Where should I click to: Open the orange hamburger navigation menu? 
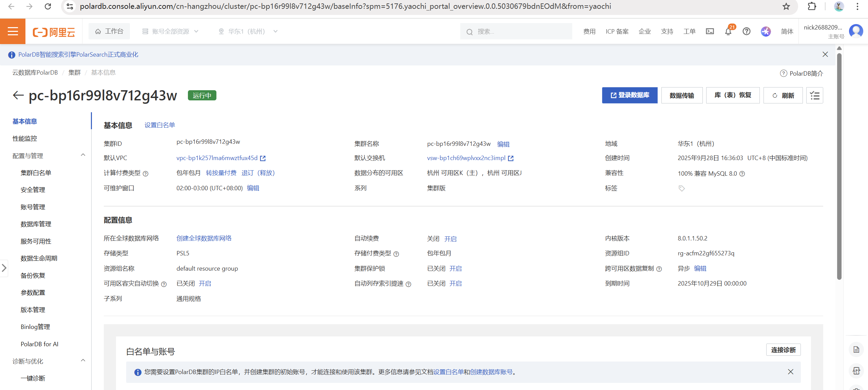pos(13,31)
